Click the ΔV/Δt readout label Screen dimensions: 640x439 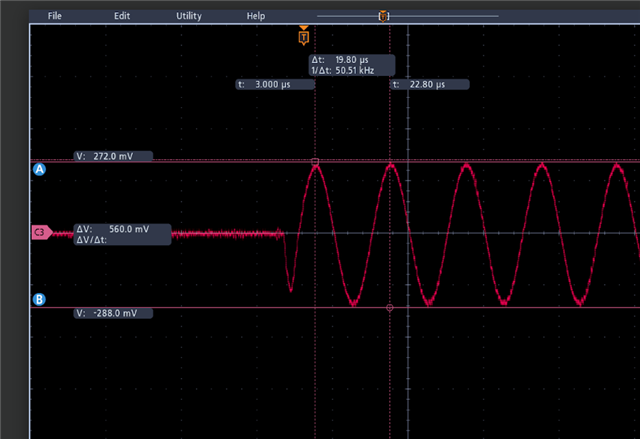(x=92, y=240)
